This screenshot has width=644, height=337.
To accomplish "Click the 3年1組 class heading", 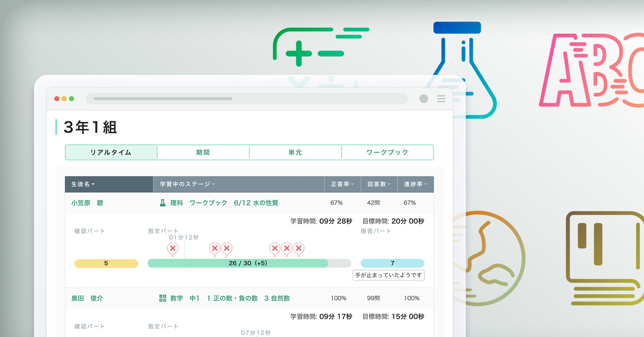I will click(90, 127).
